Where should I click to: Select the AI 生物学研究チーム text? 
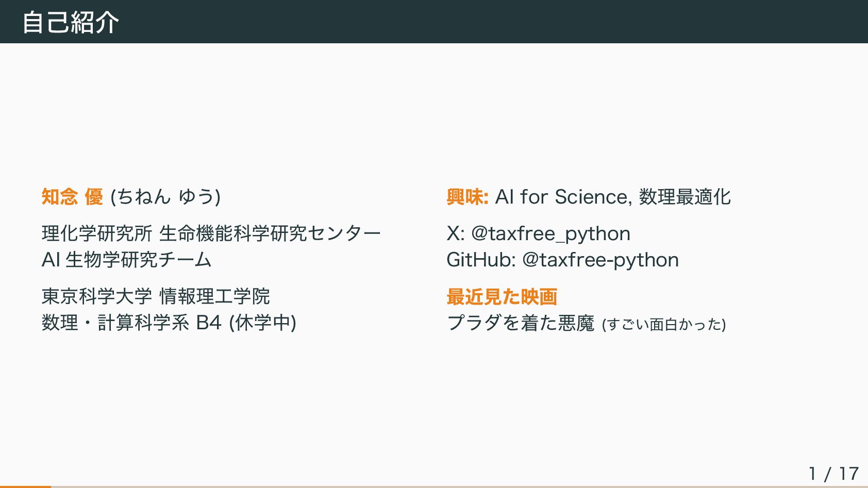(x=126, y=260)
